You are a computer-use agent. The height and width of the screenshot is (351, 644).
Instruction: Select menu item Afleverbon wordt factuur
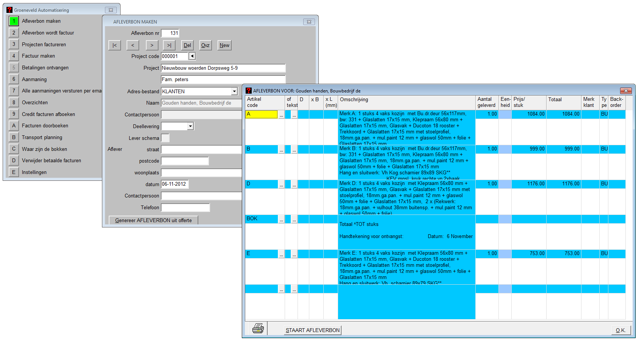pyautogui.click(x=48, y=33)
